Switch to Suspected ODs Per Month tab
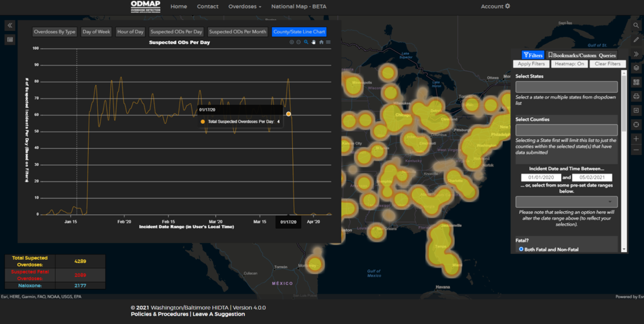Screen dimensions: 644x324 (237, 32)
